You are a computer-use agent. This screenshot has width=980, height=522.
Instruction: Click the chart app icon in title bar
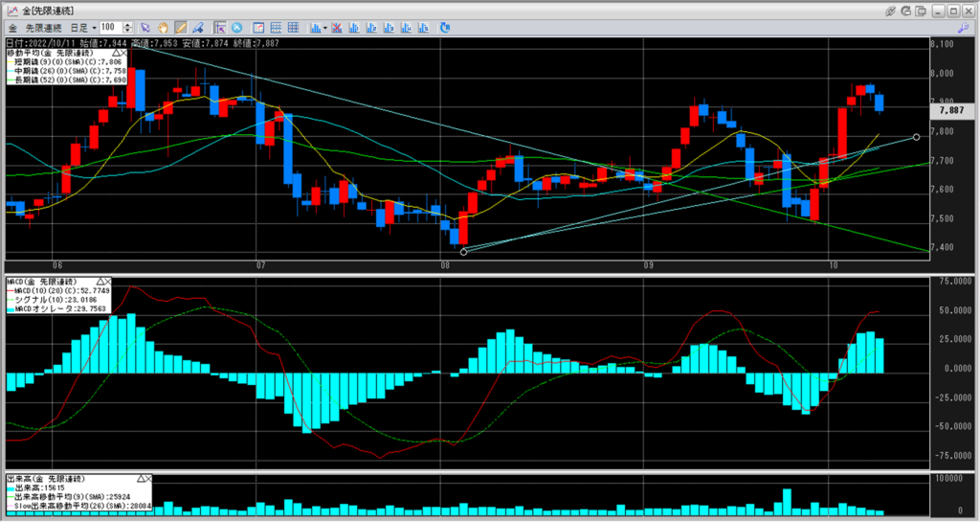tap(11, 11)
